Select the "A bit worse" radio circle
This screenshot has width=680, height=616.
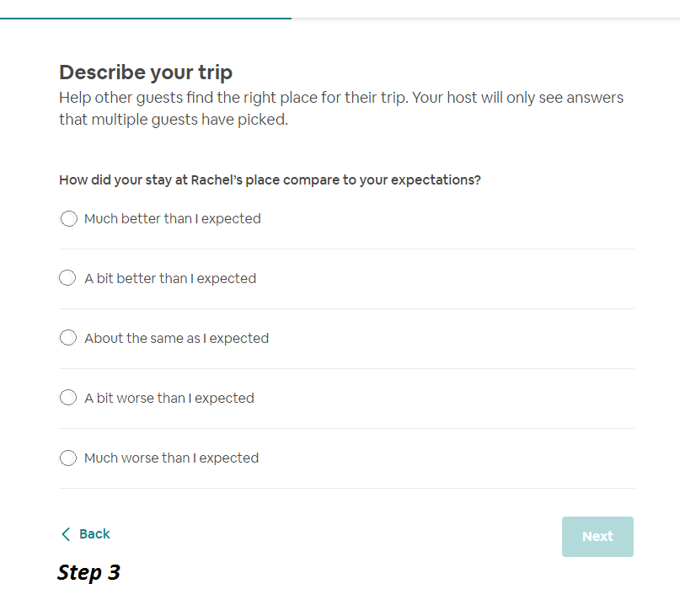[x=68, y=398]
